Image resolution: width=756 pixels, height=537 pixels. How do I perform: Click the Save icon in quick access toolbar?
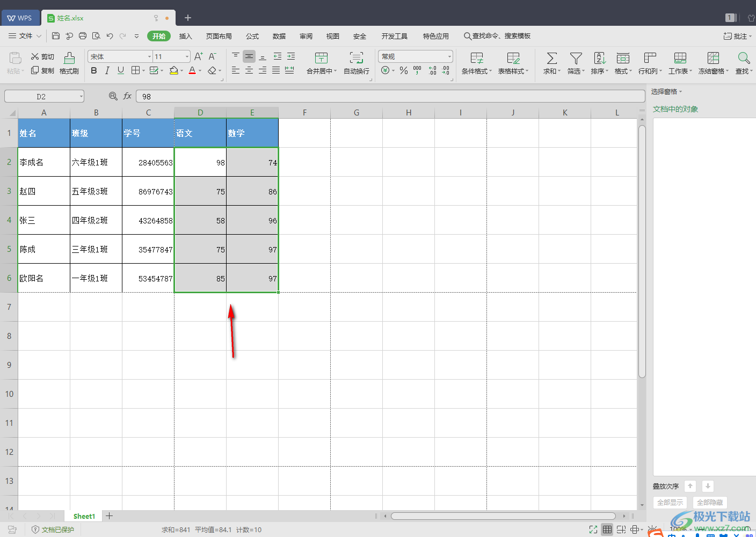tap(56, 36)
